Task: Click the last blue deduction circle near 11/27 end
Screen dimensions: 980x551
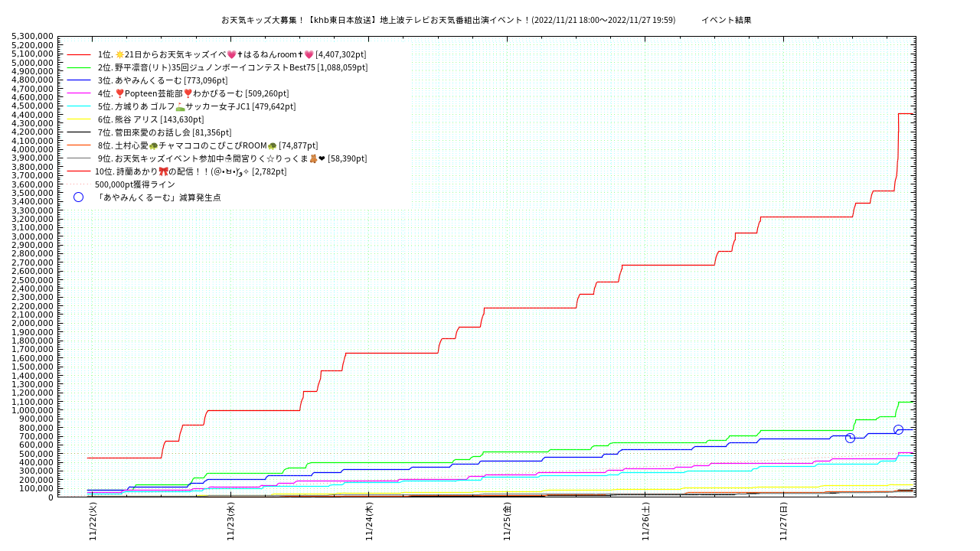Action: pyautogui.click(x=898, y=430)
